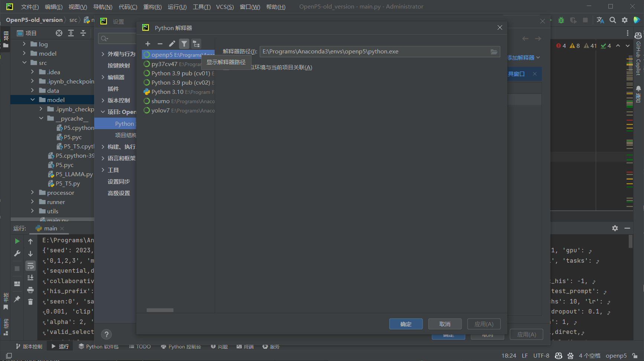The height and width of the screenshot is (361, 644).
Task: Remove the selected interpreter with minus icon
Action: pyautogui.click(x=160, y=44)
